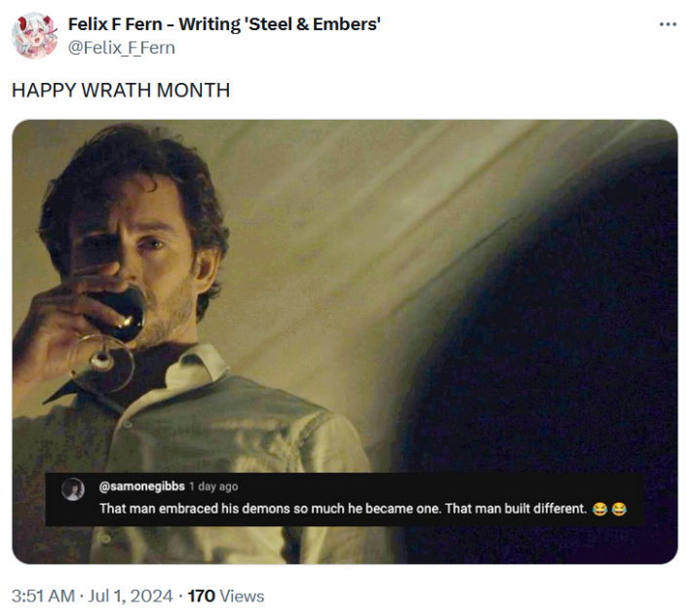Select the HAPPY WRATH MONTH tweet text
This screenshot has height=616, width=692.
click(x=121, y=91)
